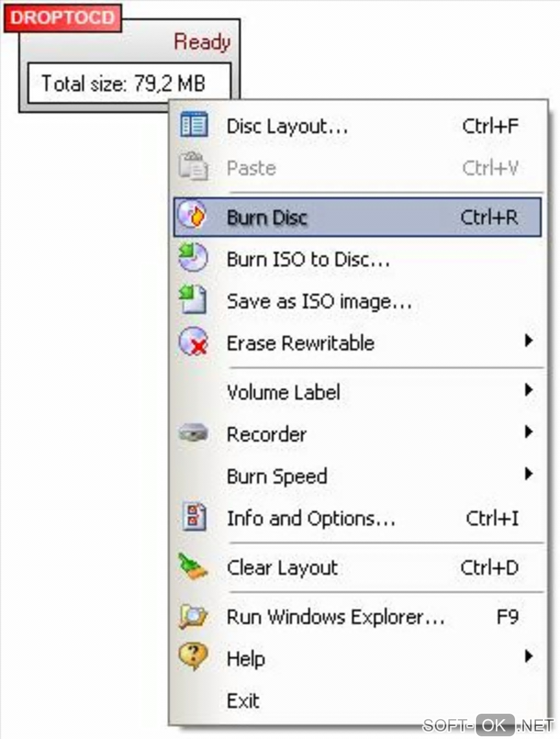Select Burn Speed menu entry
Image resolution: width=560 pixels, height=739 pixels.
click(x=277, y=476)
